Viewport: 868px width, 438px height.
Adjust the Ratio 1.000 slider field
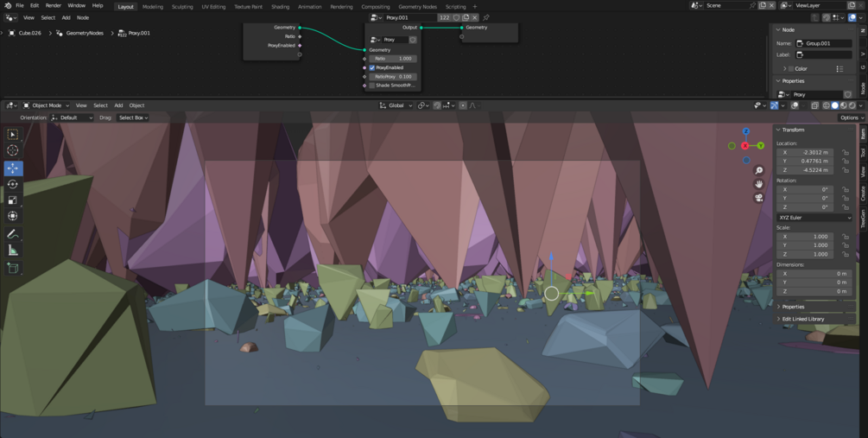point(393,59)
